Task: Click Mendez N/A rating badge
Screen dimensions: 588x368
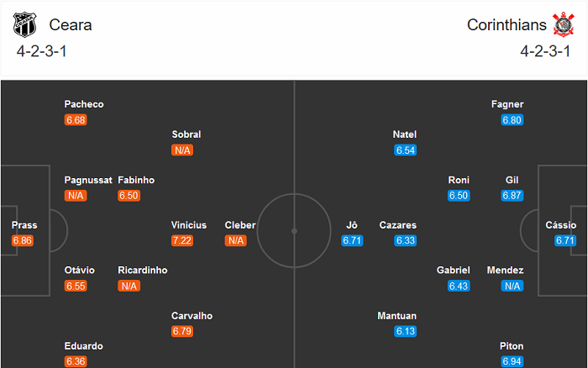Action: 512,286
